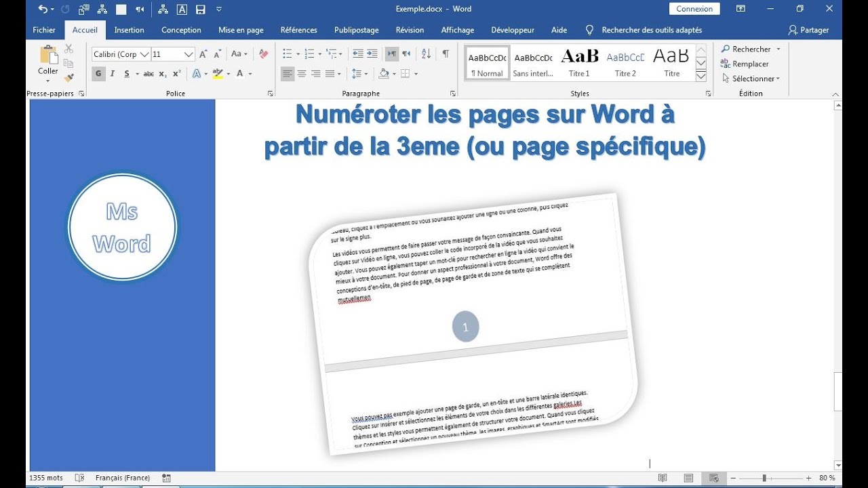Click the Copy icon in Presse-papiers
The image size is (868, 488).
tap(68, 64)
